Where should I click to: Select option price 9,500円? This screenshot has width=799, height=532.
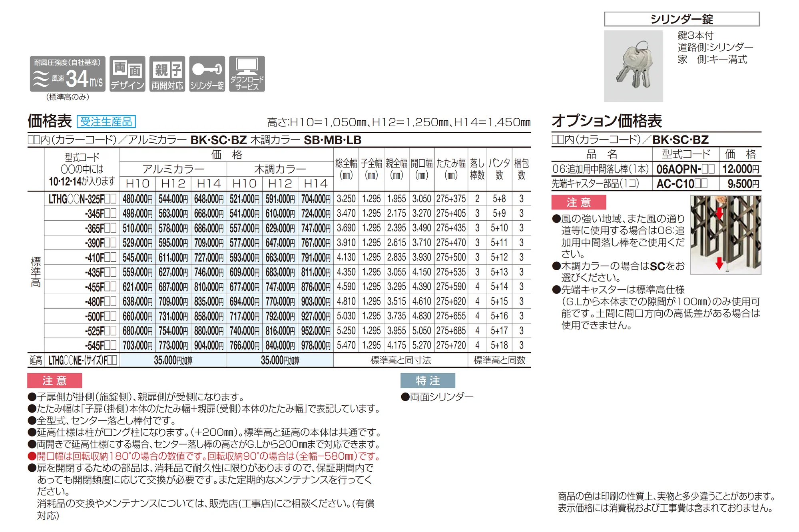click(x=743, y=184)
